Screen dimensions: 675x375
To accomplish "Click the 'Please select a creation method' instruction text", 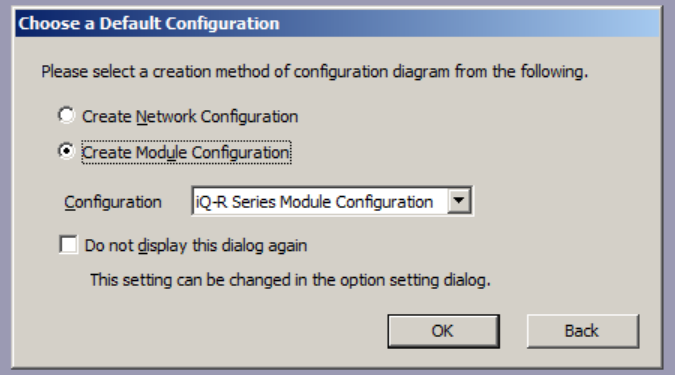I will tap(315, 71).
